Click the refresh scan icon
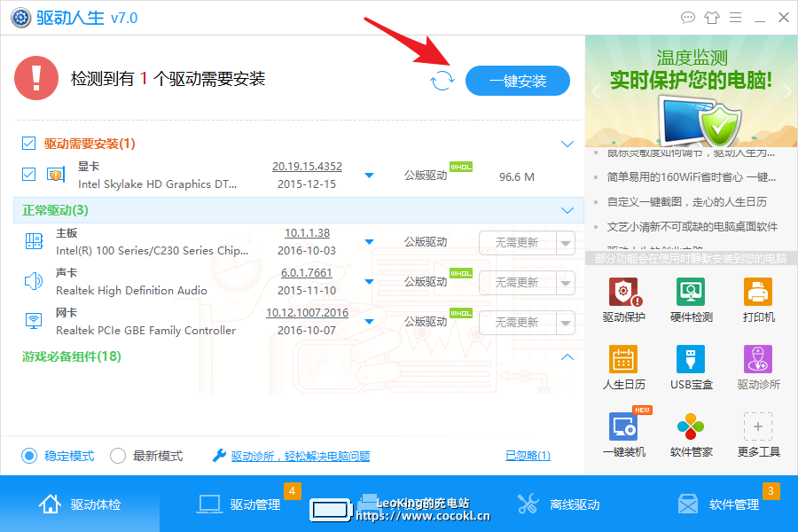This screenshot has width=798, height=532. [x=442, y=81]
